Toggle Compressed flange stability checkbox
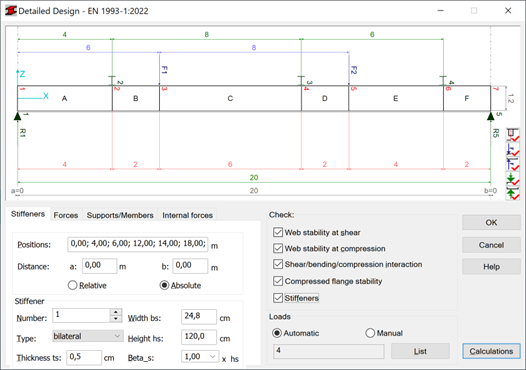This screenshot has width=526, height=370. click(x=278, y=281)
